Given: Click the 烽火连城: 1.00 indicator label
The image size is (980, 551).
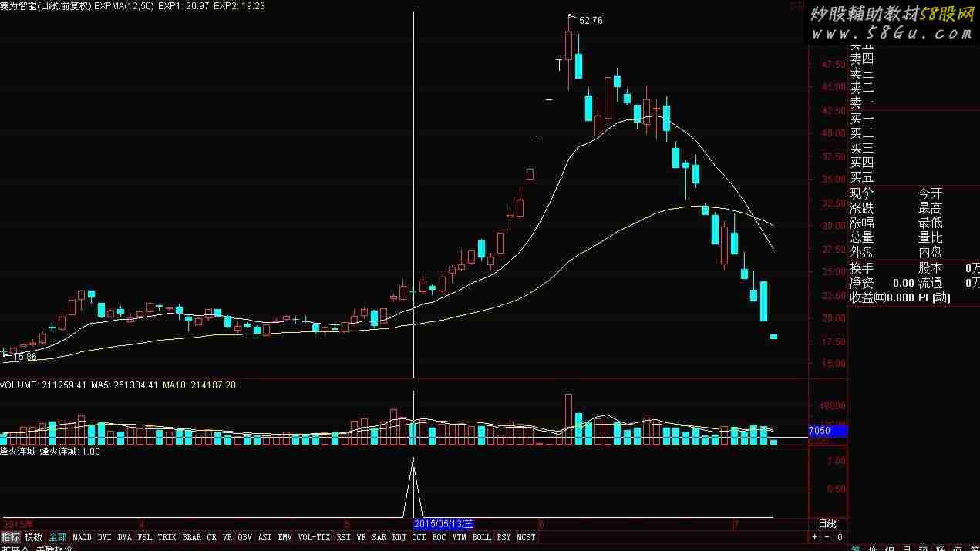Looking at the screenshot, I should point(70,452).
